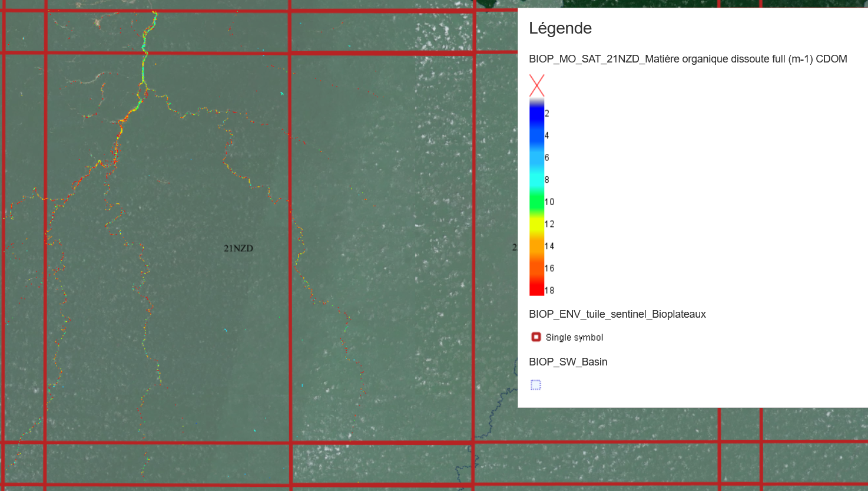868x491 pixels.
Task: Click the Single symbol label
Action: tap(574, 337)
